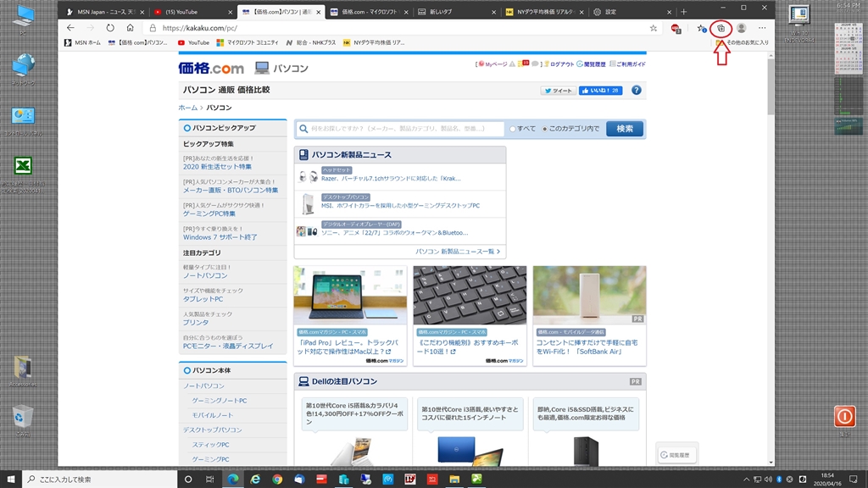This screenshot has height=488, width=868.
Task: Click the browser address bar
Action: click(x=404, y=28)
